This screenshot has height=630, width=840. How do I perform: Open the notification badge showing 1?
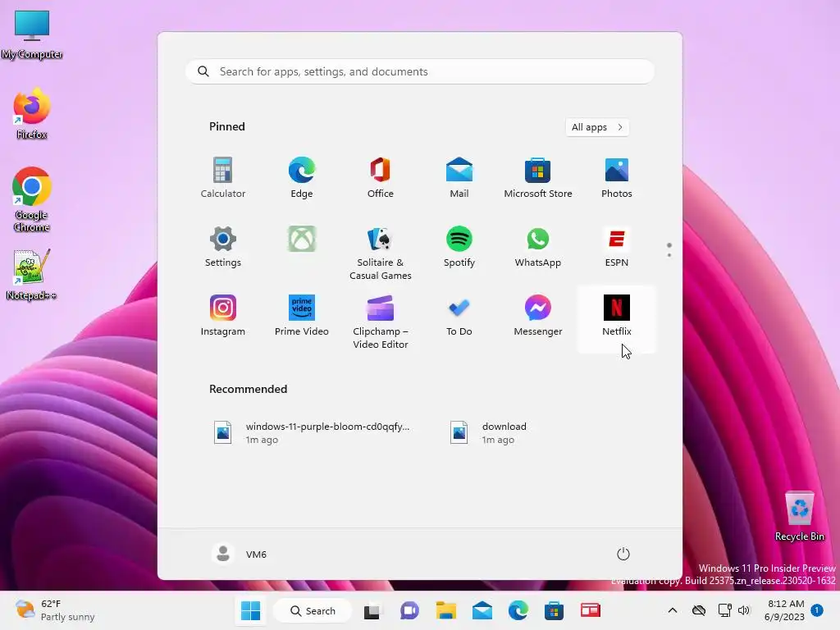point(817,610)
